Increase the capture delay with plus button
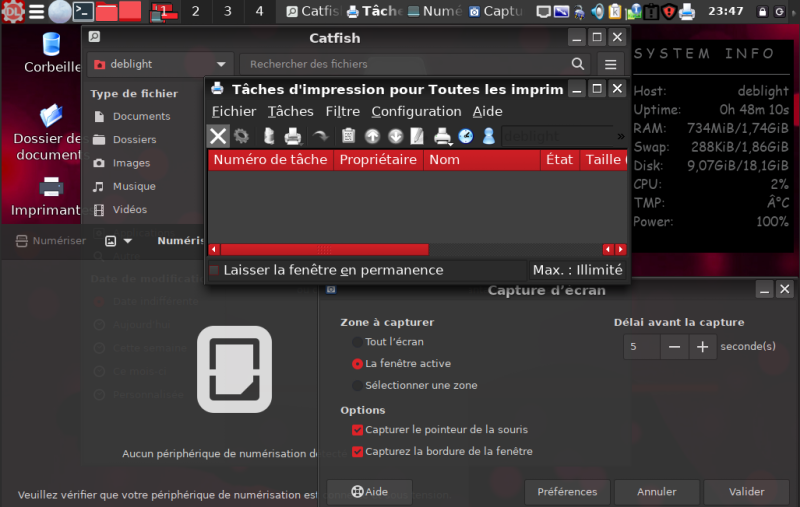The width and height of the screenshot is (800, 507). tap(702, 347)
